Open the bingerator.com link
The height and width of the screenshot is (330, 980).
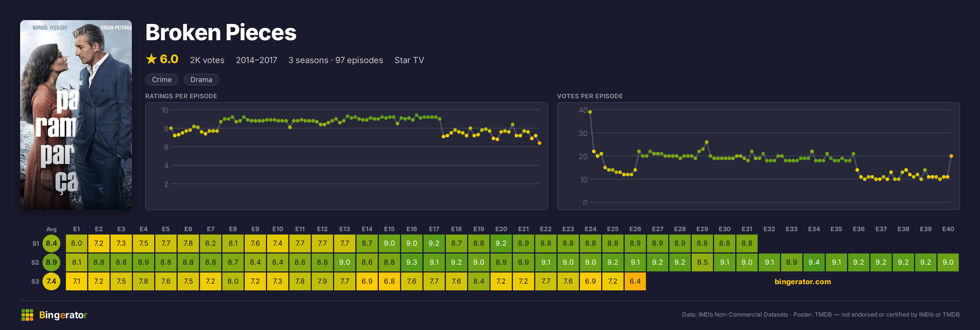point(803,282)
